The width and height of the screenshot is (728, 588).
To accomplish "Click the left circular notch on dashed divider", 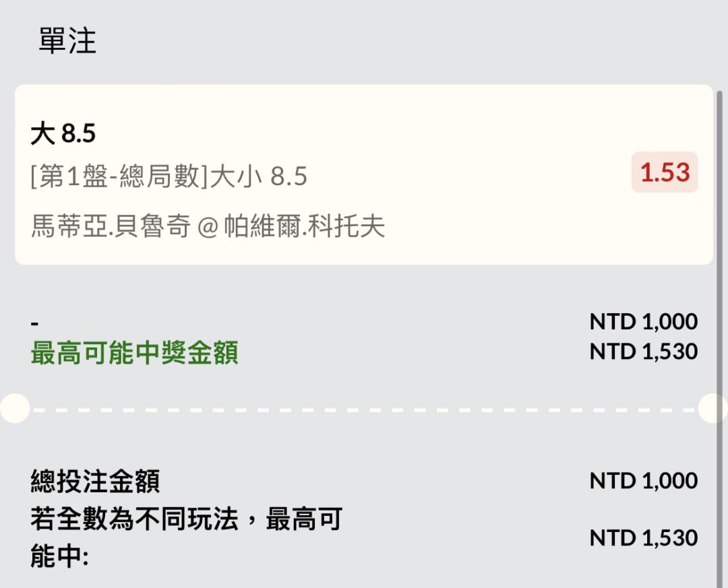I will [15, 408].
